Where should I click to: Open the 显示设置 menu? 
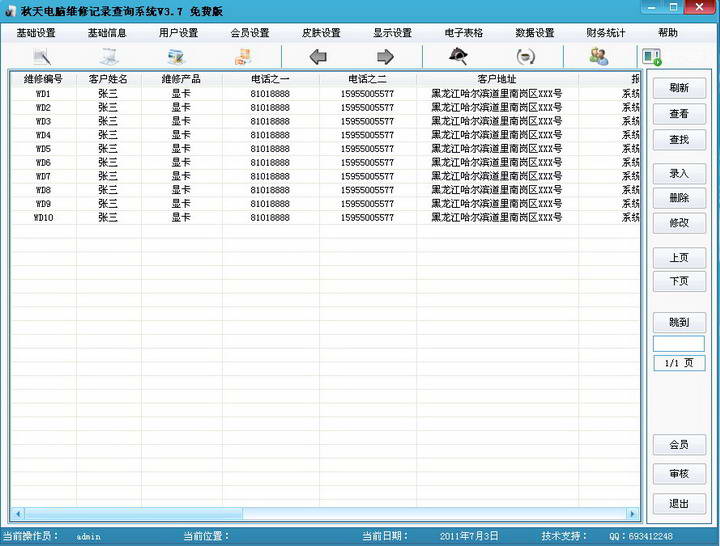392,33
